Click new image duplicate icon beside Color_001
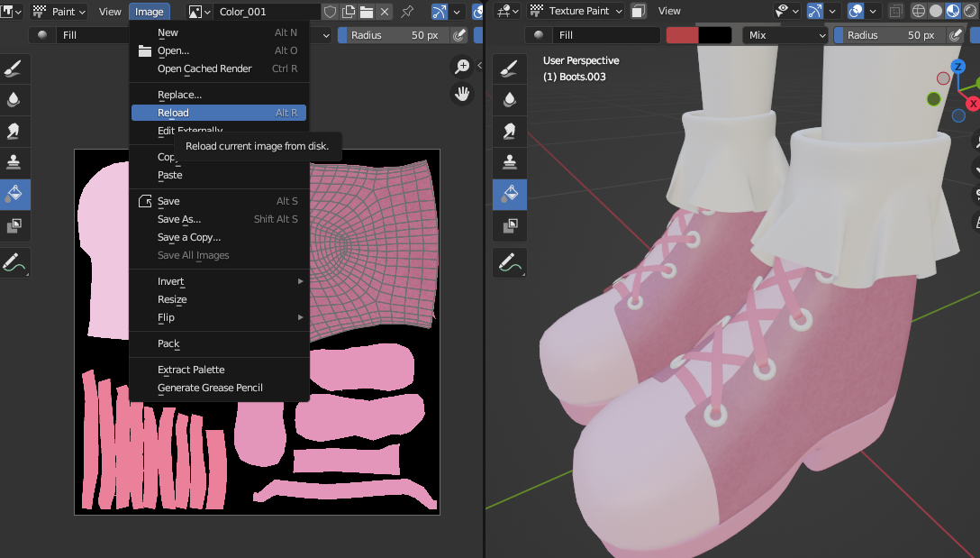This screenshot has height=558, width=980. [x=348, y=11]
